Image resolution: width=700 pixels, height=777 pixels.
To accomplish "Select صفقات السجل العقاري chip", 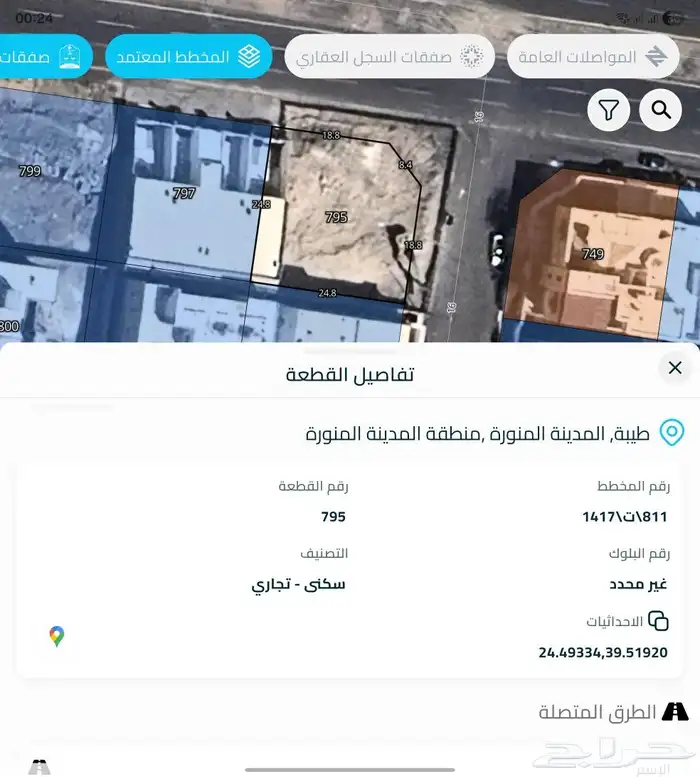I will click(389, 56).
